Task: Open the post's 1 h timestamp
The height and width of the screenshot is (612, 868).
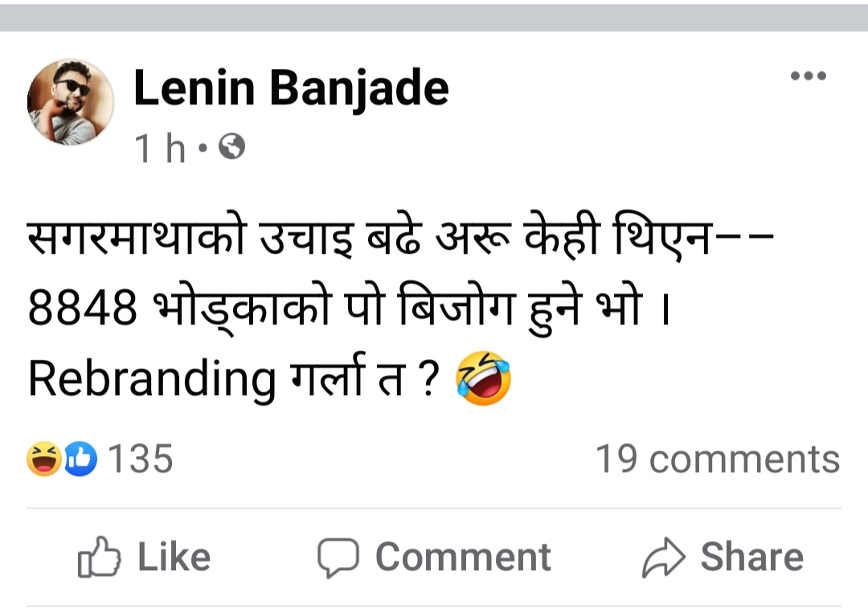Action: pyautogui.click(x=160, y=148)
